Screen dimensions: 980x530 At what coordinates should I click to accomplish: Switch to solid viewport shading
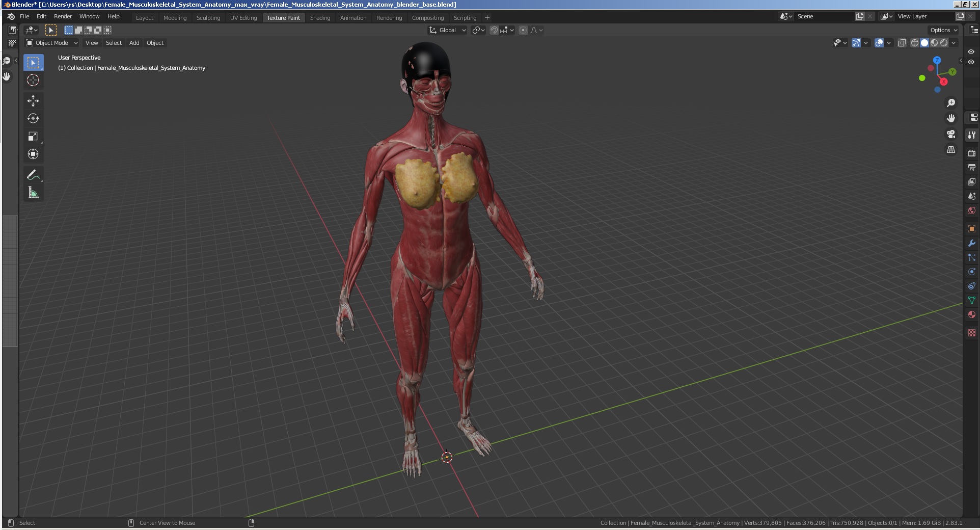[924, 43]
